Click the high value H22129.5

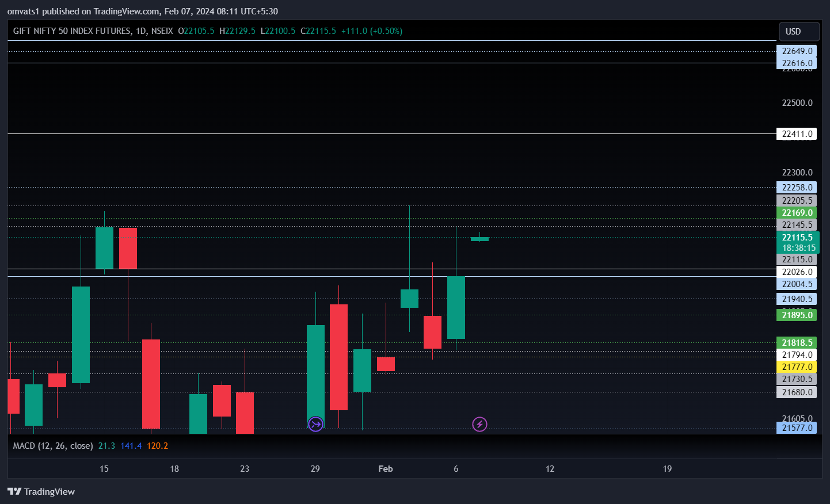pos(237,31)
